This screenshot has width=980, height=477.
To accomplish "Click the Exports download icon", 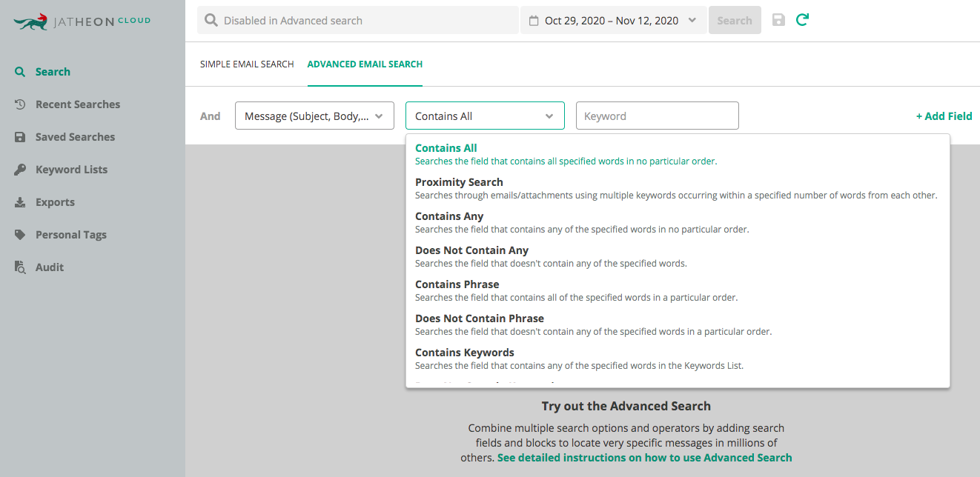I will pos(20,202).
